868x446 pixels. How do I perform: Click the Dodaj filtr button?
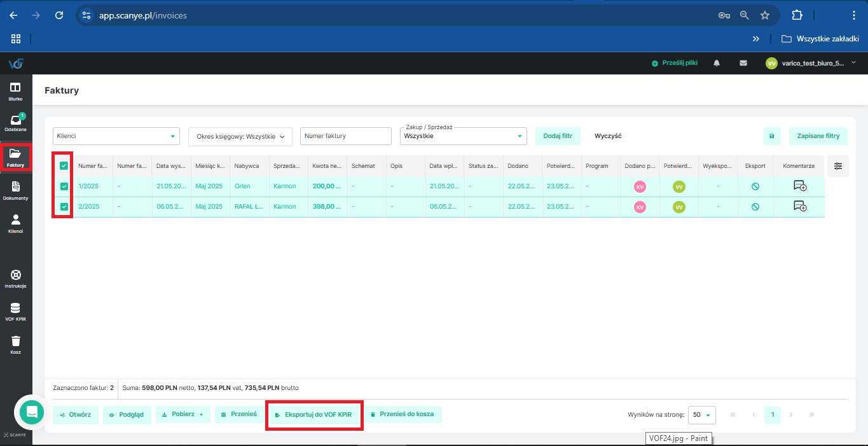tap(558, 136)
